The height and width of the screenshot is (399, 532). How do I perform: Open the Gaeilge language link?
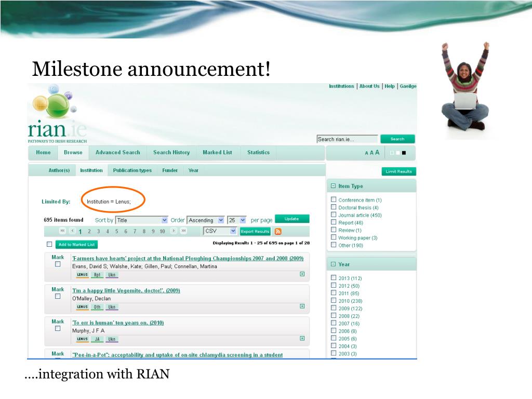click(408, 86)
